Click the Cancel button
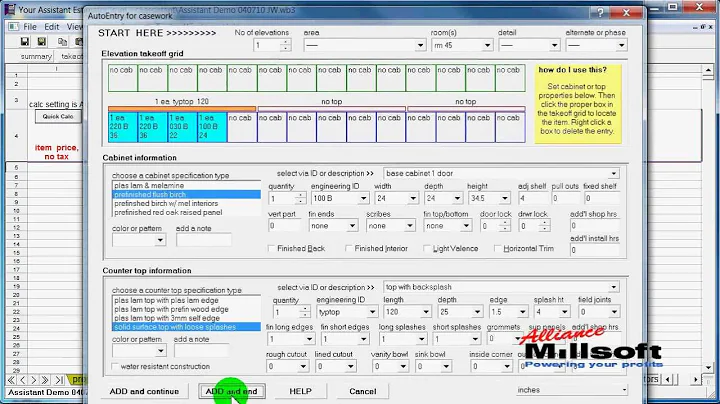Screen dimensions: 720x404 pyautogui.click(x=362, y=392)
